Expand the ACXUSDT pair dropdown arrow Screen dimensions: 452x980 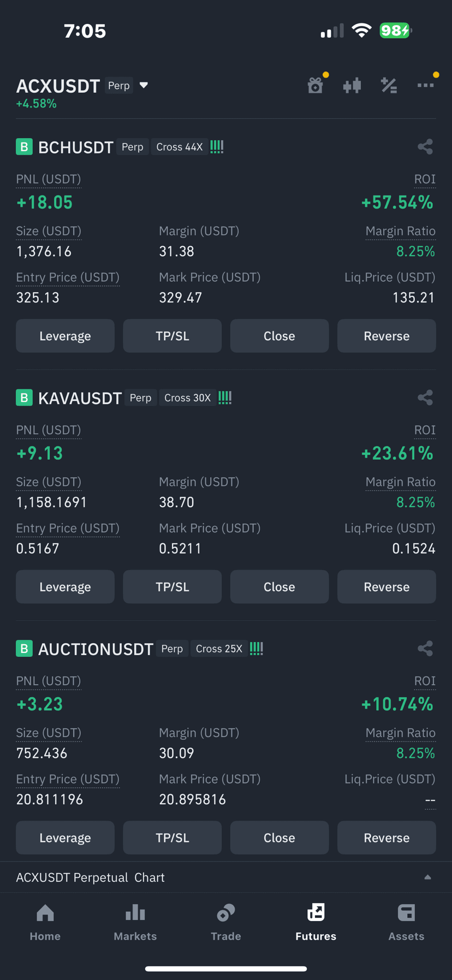[144, 85]
